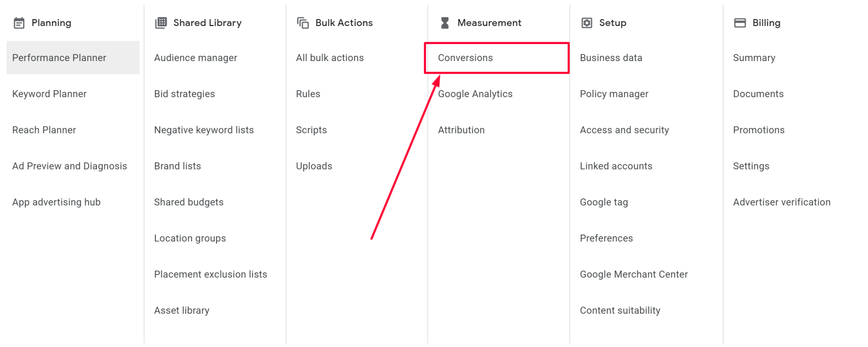Image resolution: width=868 pixels, height=347 pixels.
Task: Click the Setup gear icon
Action: pos(586,23)
